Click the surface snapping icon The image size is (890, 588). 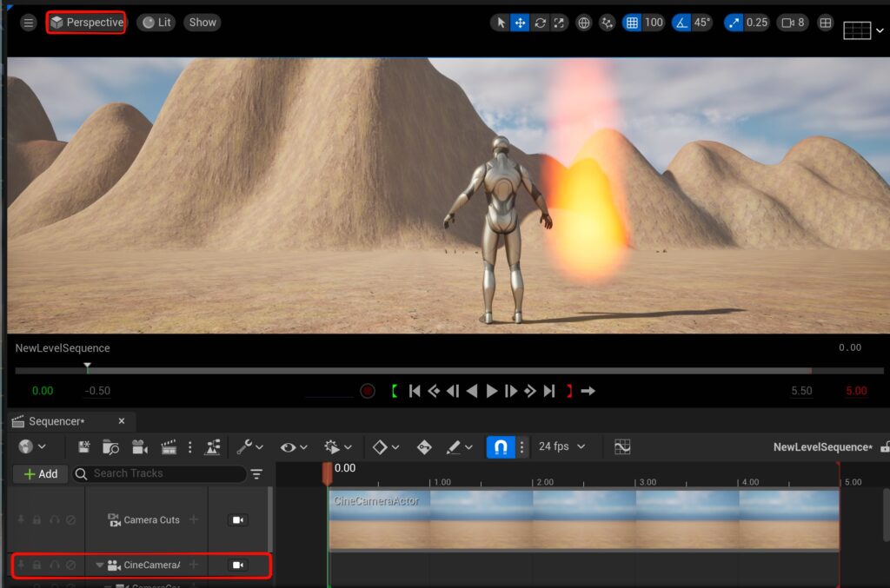[607, 23]
